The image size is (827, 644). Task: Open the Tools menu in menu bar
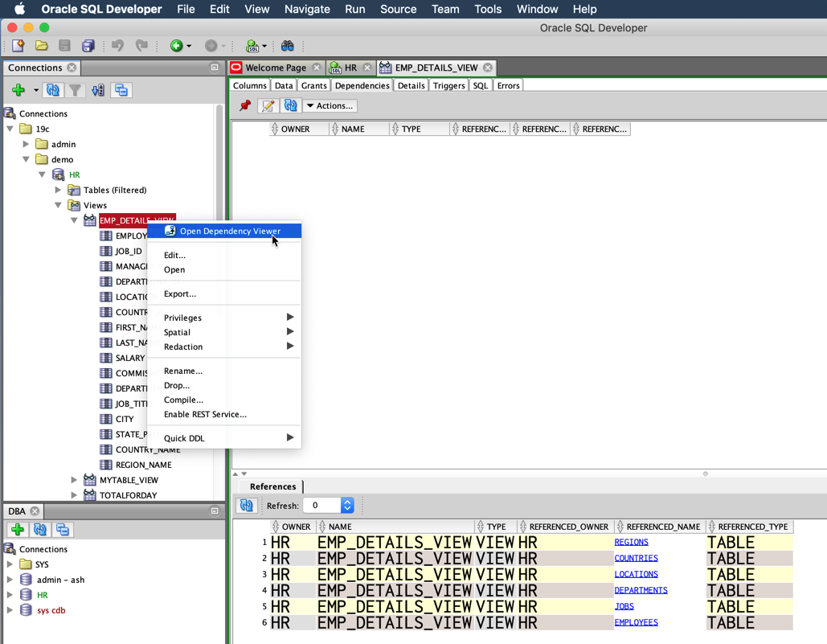click(x=488, y=9)
